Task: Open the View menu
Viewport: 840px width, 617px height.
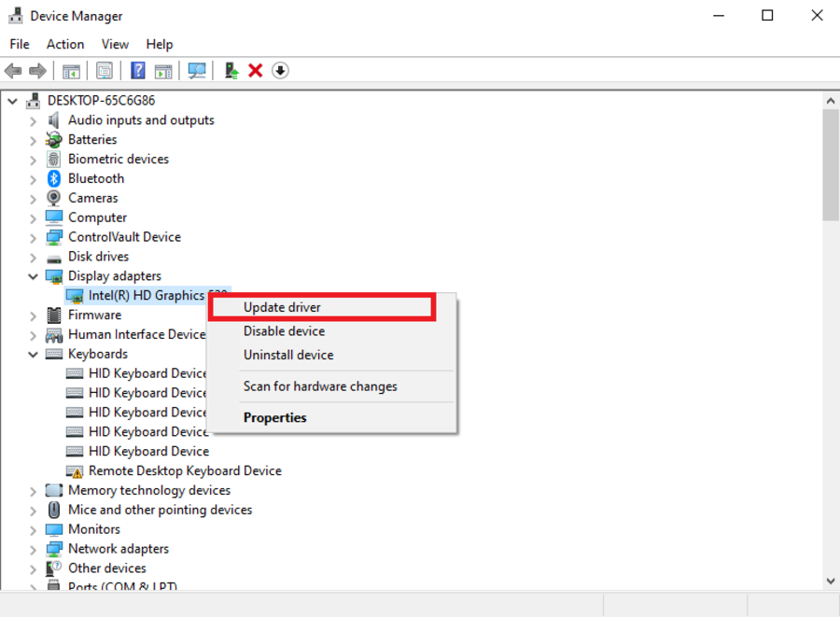Action: [115, 44]
